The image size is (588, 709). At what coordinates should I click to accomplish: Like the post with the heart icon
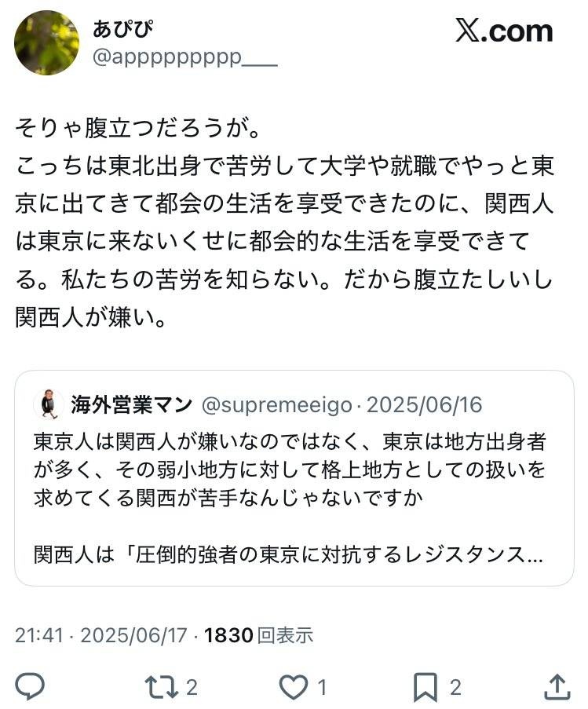click(x=294, y=688)
